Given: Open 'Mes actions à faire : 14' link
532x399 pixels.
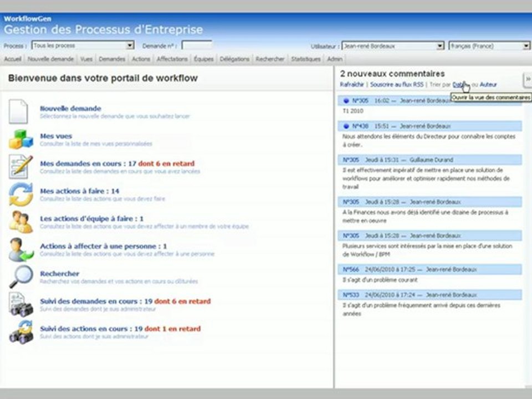Looking at the screenshot, I should pos(79,191).
